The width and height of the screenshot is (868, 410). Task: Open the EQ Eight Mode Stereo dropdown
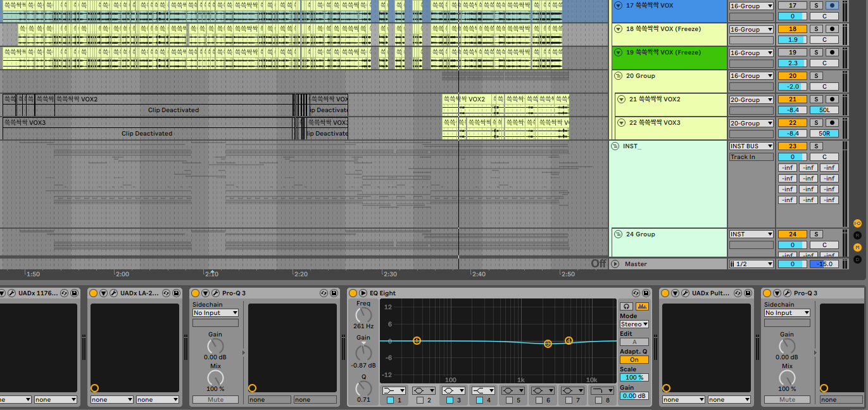tap(634, 324)
